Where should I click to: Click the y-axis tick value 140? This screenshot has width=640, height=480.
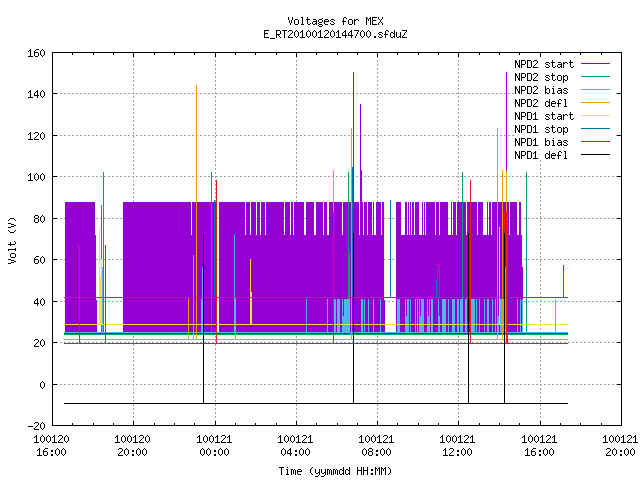36,94
